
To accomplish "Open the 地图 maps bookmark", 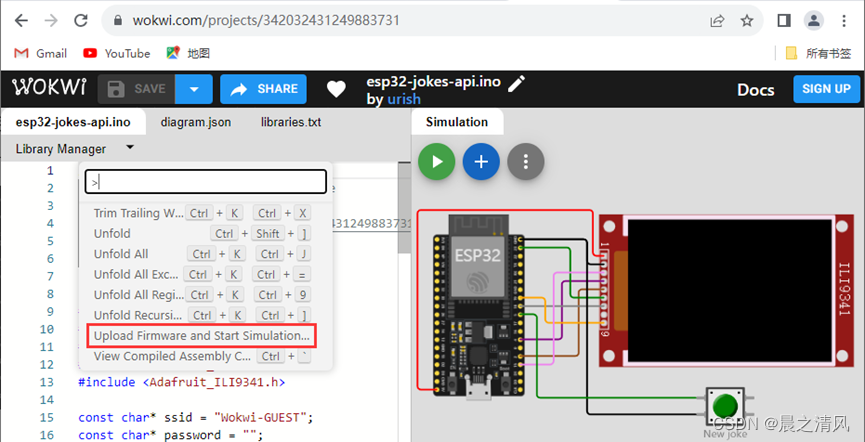I will click(188, 54).
